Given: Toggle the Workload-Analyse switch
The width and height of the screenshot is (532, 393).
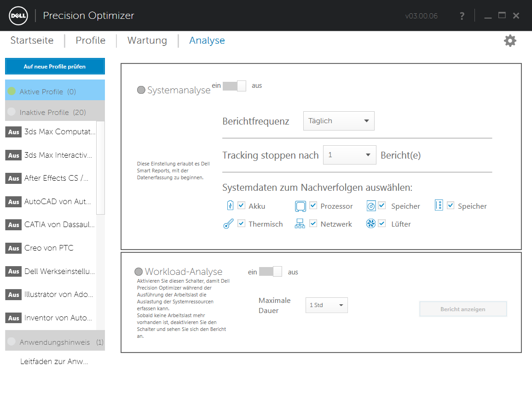Looking at the screenshot, I should 271,272.
